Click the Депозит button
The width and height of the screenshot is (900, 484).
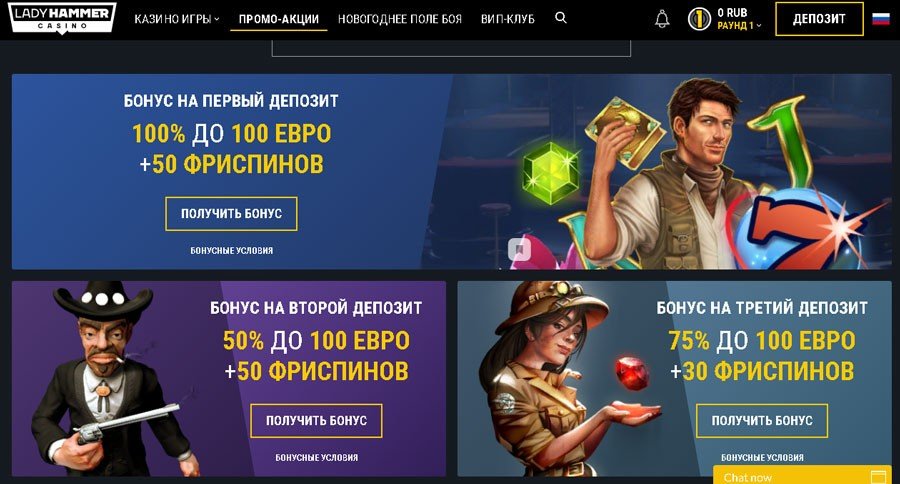point(819,19)
